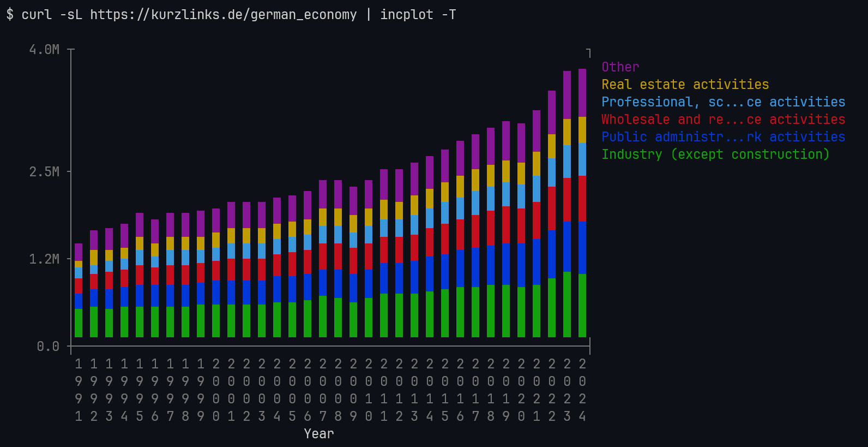Click the "curl" word in the command line

[37, 15]
